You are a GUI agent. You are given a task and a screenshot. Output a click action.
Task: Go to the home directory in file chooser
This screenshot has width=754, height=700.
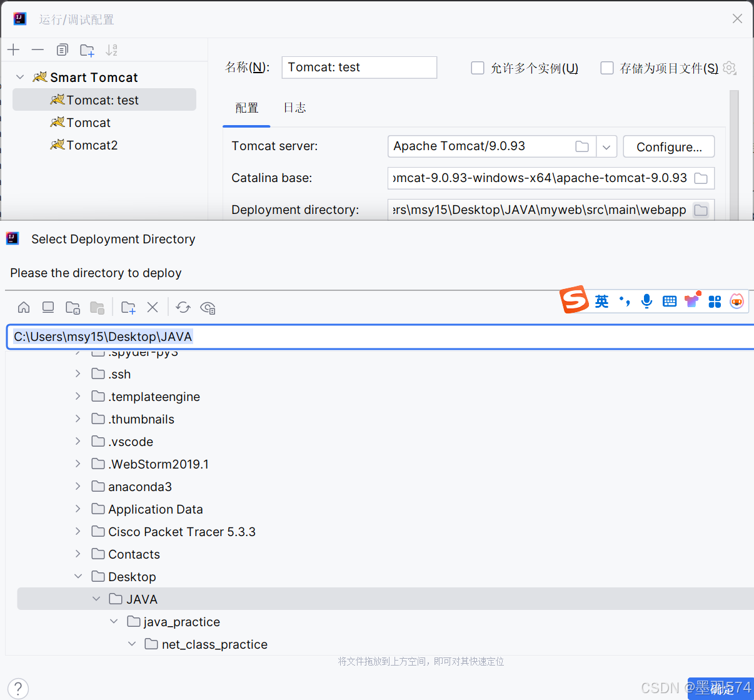[24, 307]
